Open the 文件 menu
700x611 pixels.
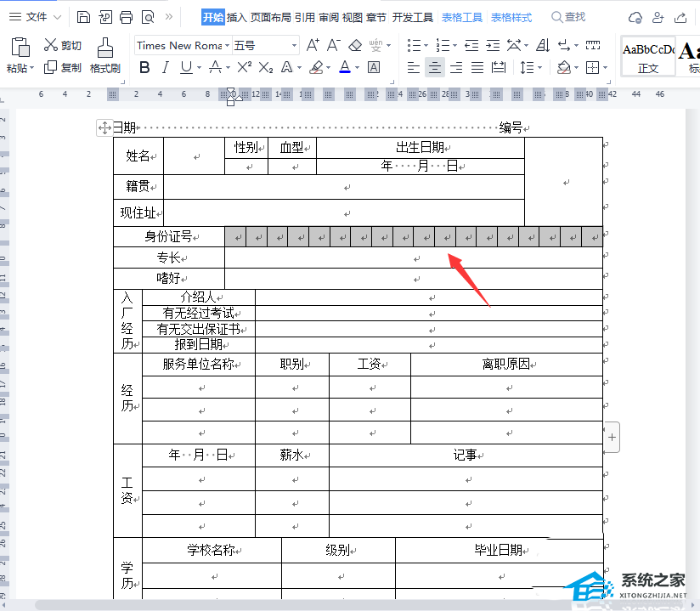(x=36, y=17)
